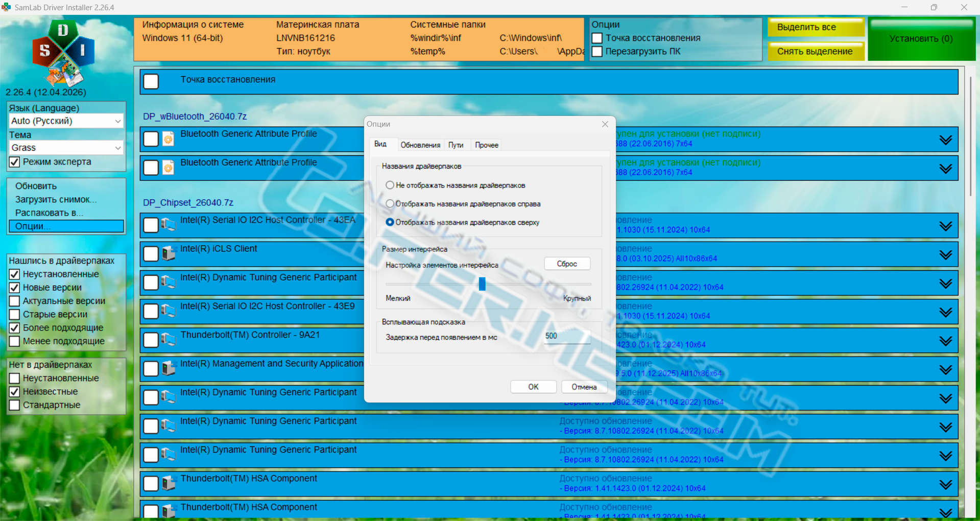Viewport: 980px width, 521px height.
Task: Check the Актуальные версии filter
Action: pos(14,301)
